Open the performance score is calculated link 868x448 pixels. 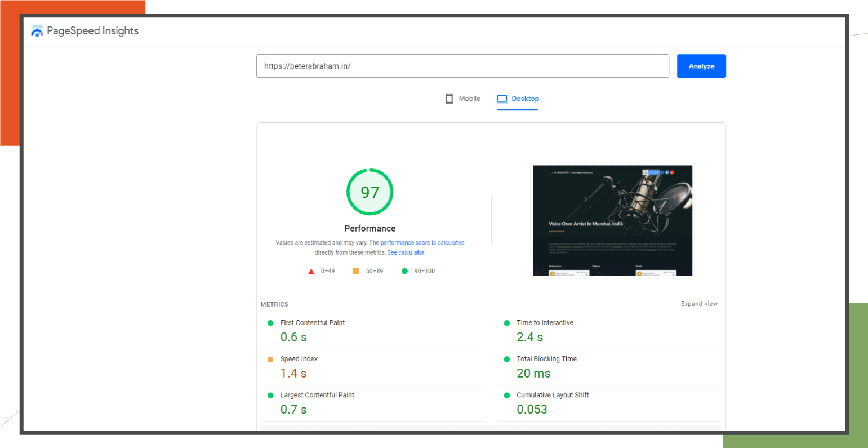[x=422, y=242]
